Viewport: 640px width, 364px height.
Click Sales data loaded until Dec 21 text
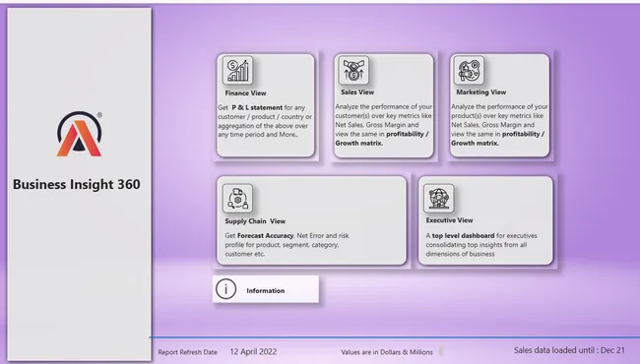coord(569,350)
